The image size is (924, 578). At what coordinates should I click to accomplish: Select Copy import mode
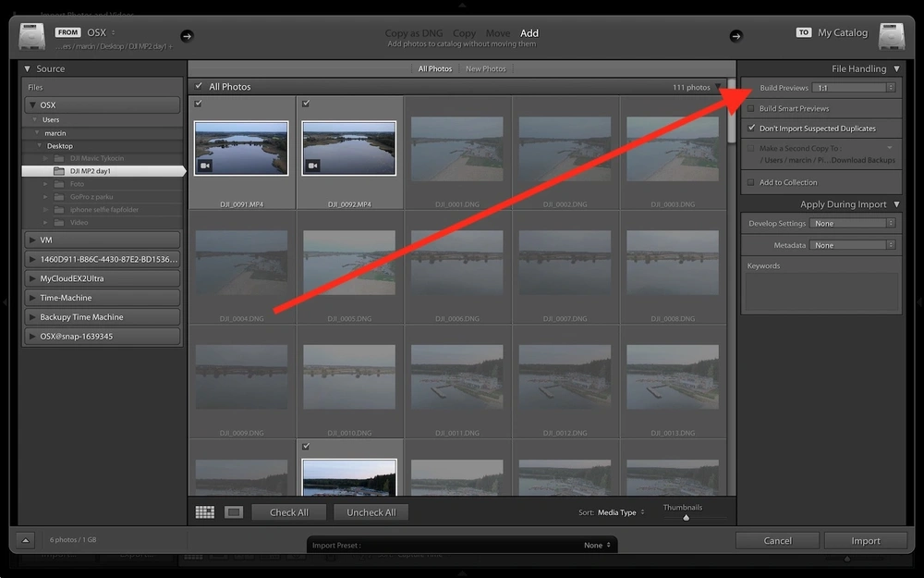tap(465, 33)
